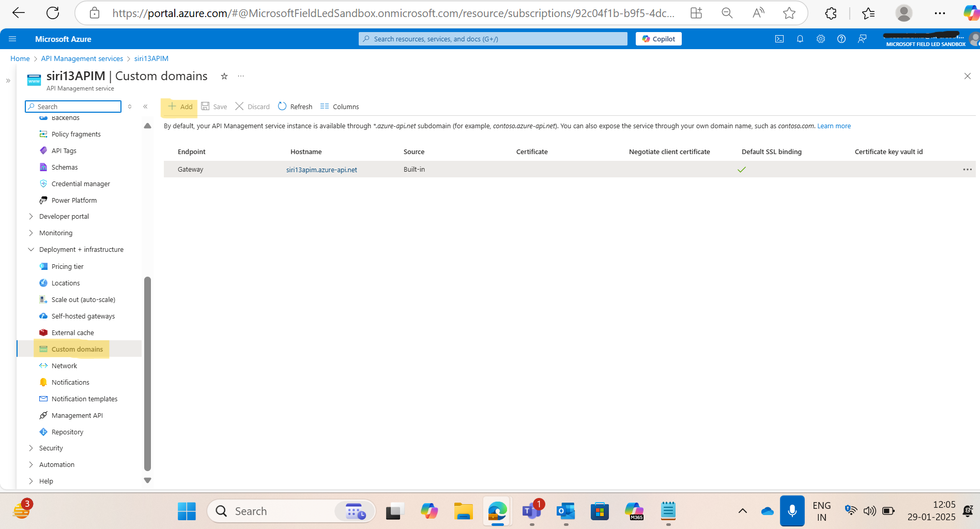
Task: Click sidebar scrollbar up arrow
Action: [x=147, y=126]
